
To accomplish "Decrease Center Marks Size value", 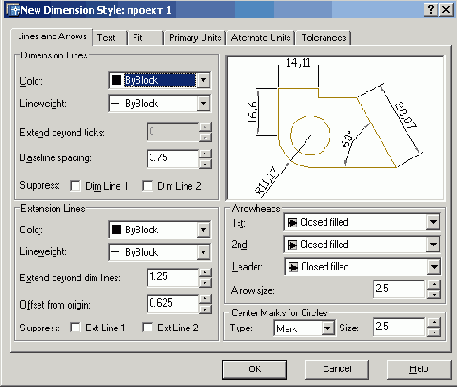I will pyautogui.click(x=434, y=332).
